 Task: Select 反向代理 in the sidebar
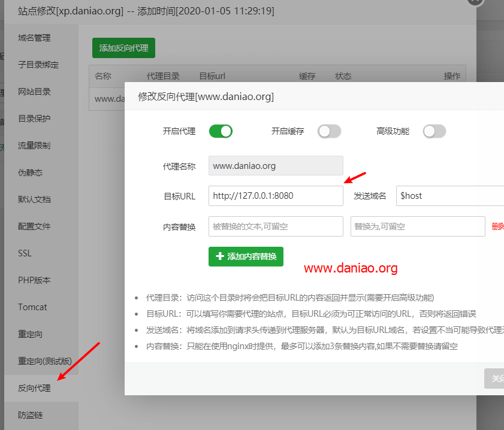click(35, 387)
